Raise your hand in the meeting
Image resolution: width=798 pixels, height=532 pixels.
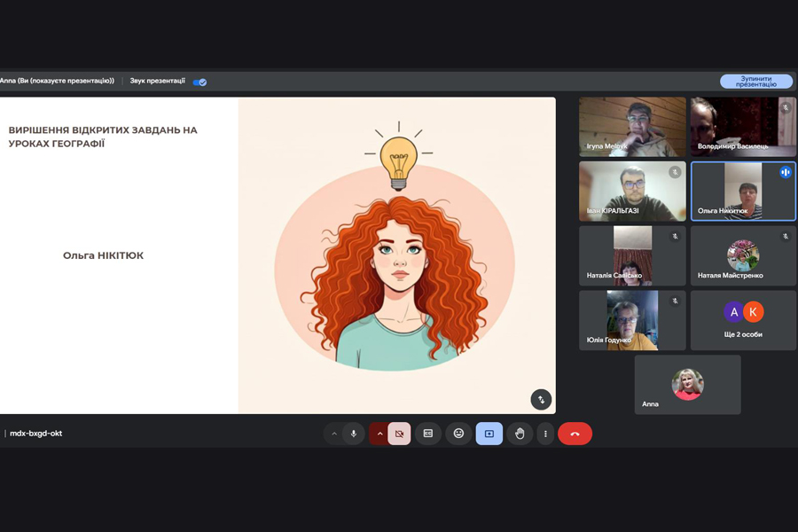[520, 434]
